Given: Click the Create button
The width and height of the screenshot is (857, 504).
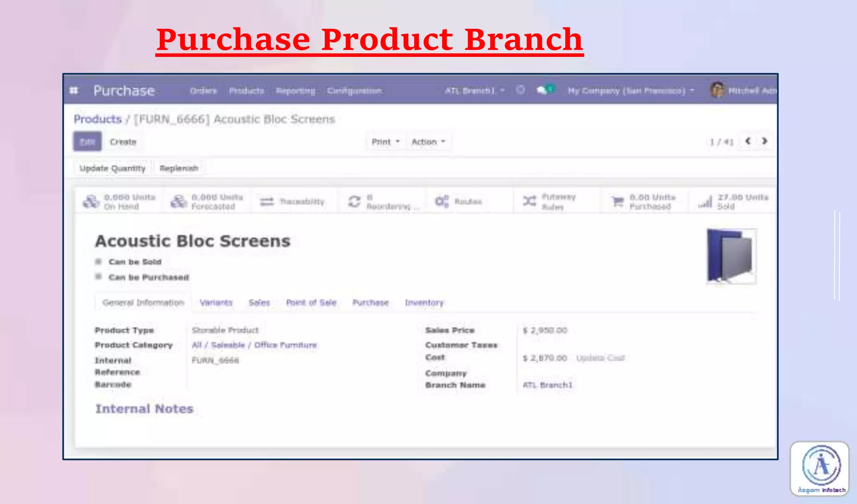Looking at the screenshot, I should (x=123, y=142).
